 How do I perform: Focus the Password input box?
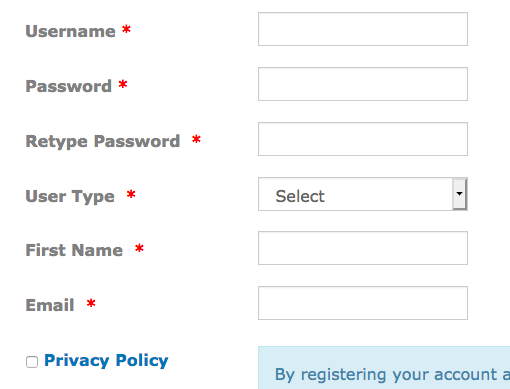coord(363,84)
